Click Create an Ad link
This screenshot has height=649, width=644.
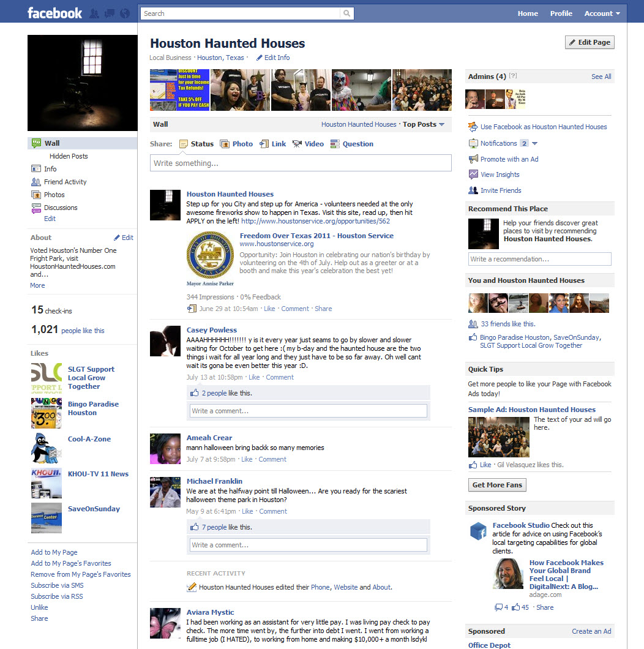point(591,631)
